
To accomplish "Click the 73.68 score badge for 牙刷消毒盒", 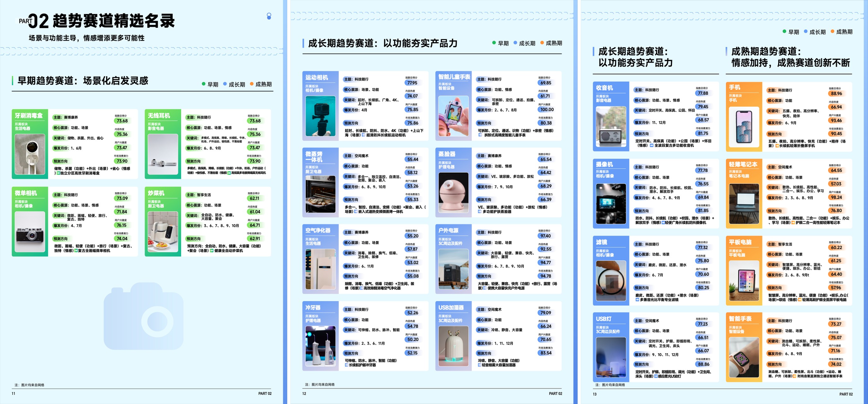I will 122,121.
